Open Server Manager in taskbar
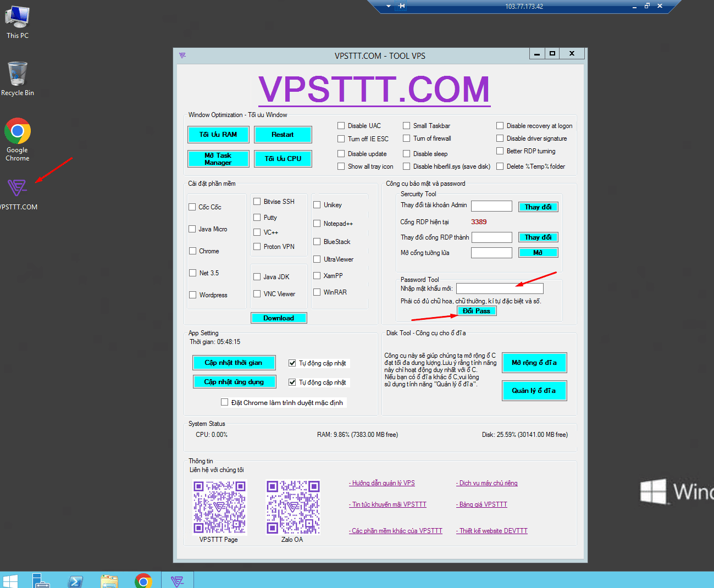Viewport: 714px width, 588px height. coord(41,580)
